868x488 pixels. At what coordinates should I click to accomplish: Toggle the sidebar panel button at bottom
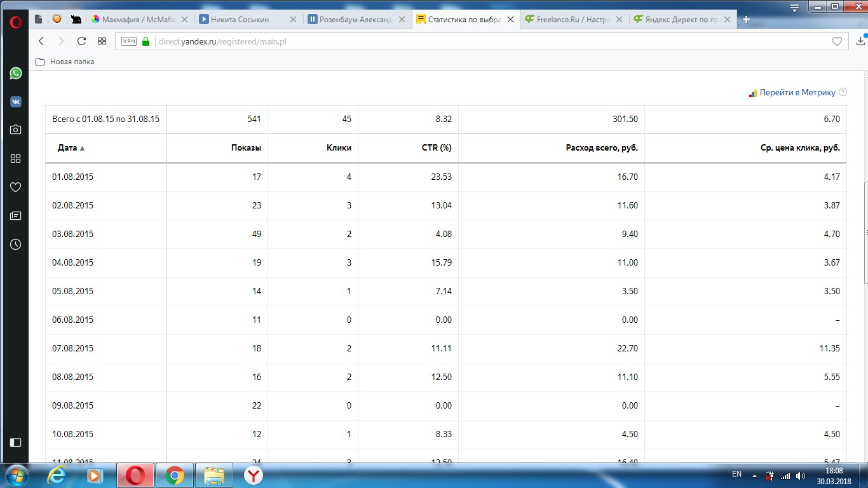pos(15,442)
